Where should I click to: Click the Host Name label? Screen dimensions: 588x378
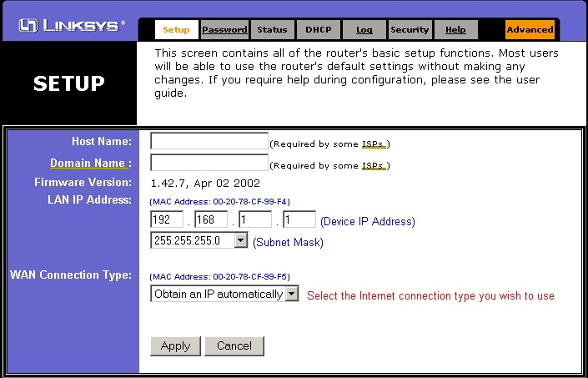[102, 141]
